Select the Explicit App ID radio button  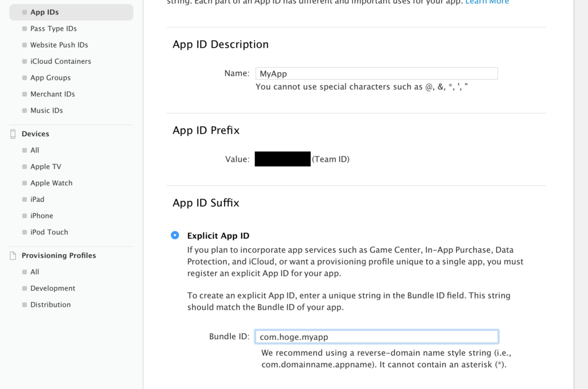(x=175, y=235)
